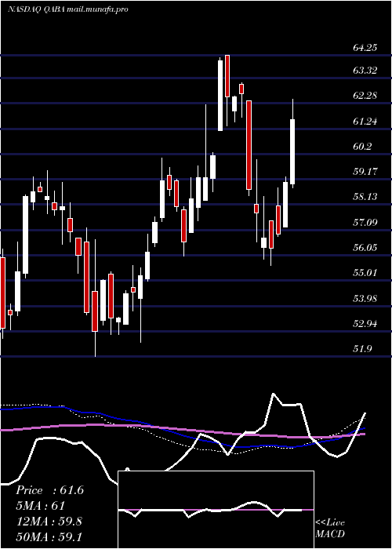Click the 64.25 price axis label
The image size is (392, 549).
click(365, 47)
